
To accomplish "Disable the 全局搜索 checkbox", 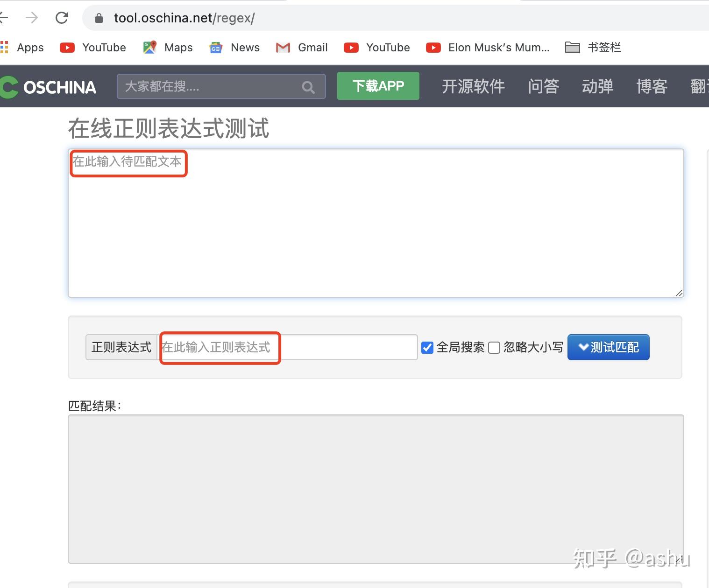I will coord(427,347).
